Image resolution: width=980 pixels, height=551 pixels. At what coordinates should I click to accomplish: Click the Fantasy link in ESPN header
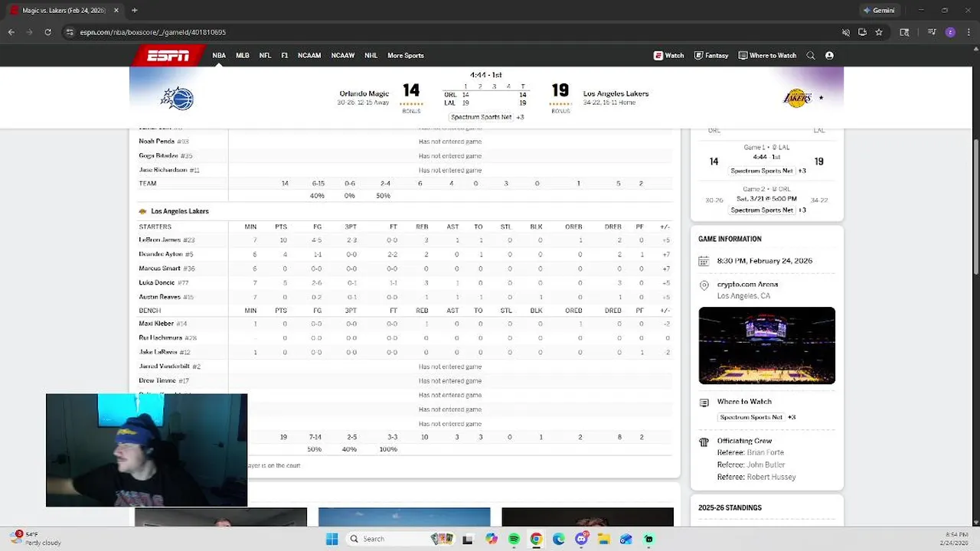pos(711,55)
